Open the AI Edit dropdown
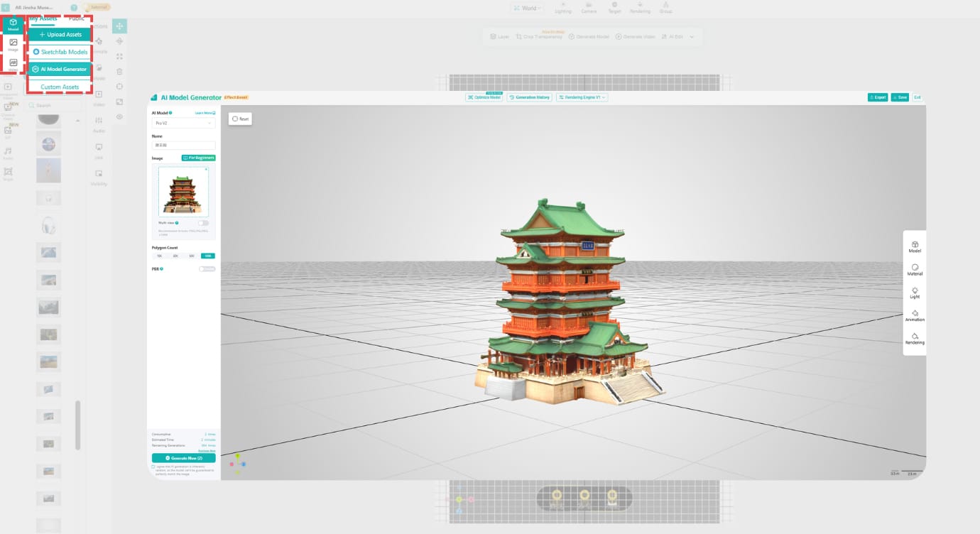This screenshot has width=980, height=534. [x=672, y=36]
